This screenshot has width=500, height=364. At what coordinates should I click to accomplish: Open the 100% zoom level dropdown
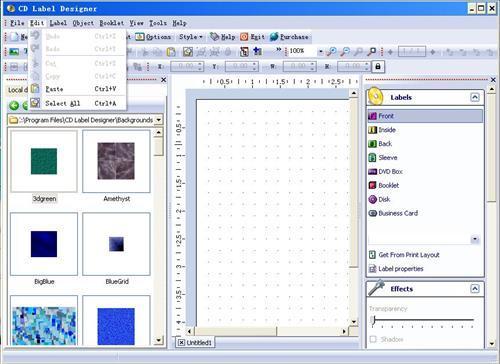[x=320, y=52]
